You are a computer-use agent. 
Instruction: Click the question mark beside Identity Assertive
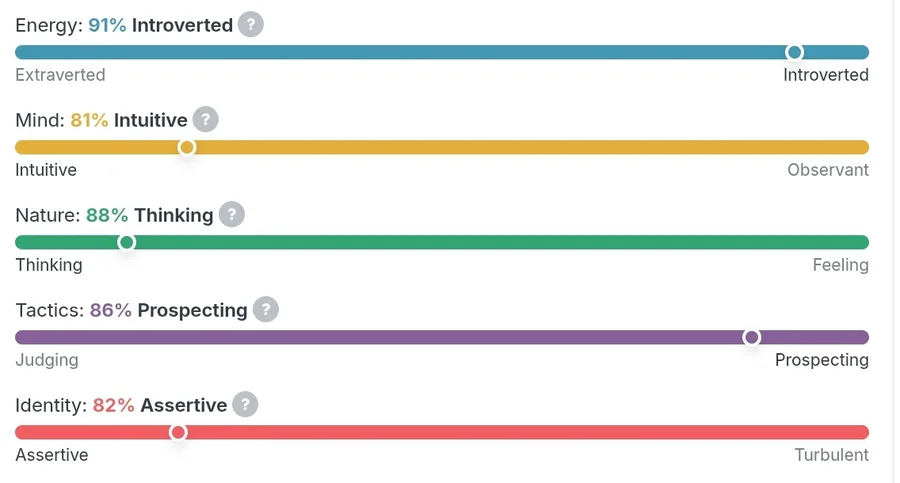(245, 405)
